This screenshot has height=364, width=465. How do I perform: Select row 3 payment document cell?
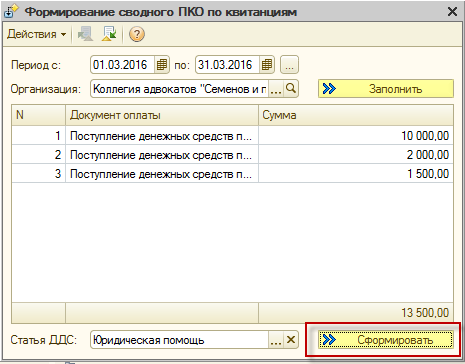pos(162,174)
